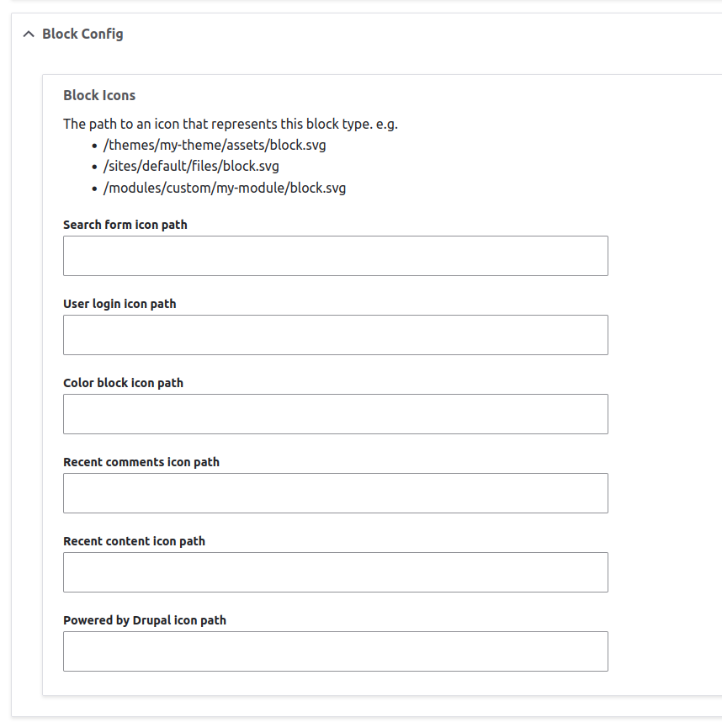The width and height of the screenshot is (722, 728).
Task: Click the Block Icons fieldset title
Action: pos(99,95)
